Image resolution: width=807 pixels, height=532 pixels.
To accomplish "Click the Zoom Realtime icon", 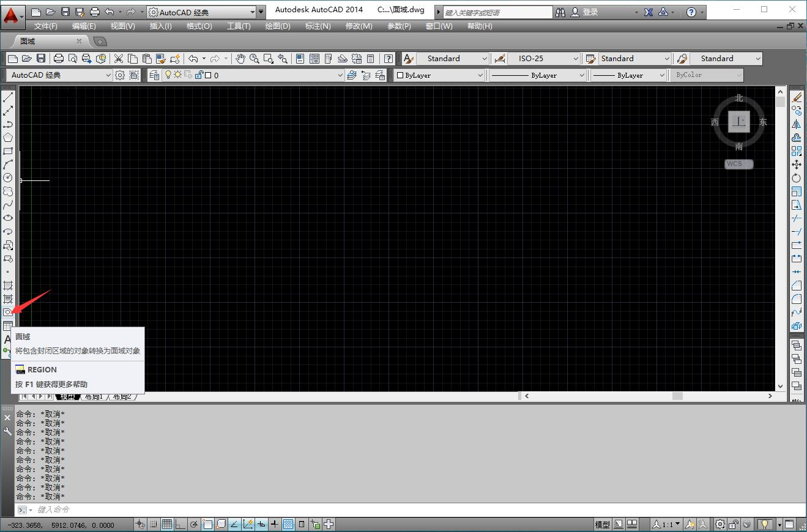I will [x=254, y=59].
